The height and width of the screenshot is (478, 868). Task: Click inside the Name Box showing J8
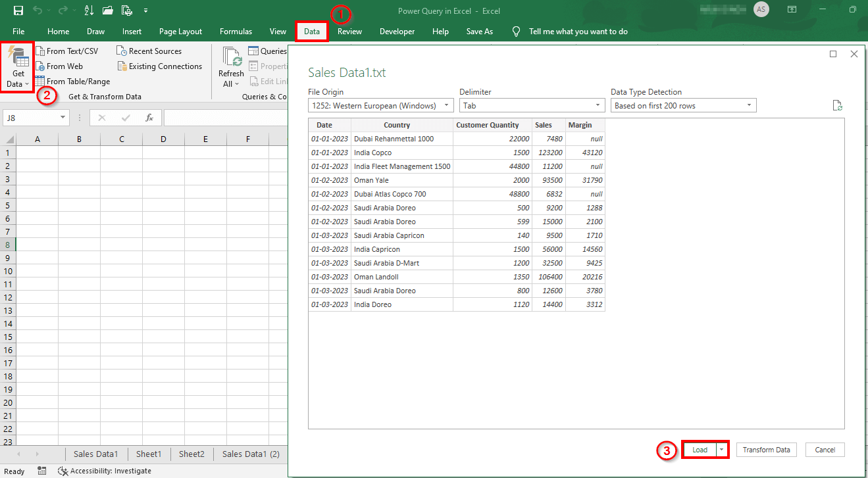(x=30, y=117)
